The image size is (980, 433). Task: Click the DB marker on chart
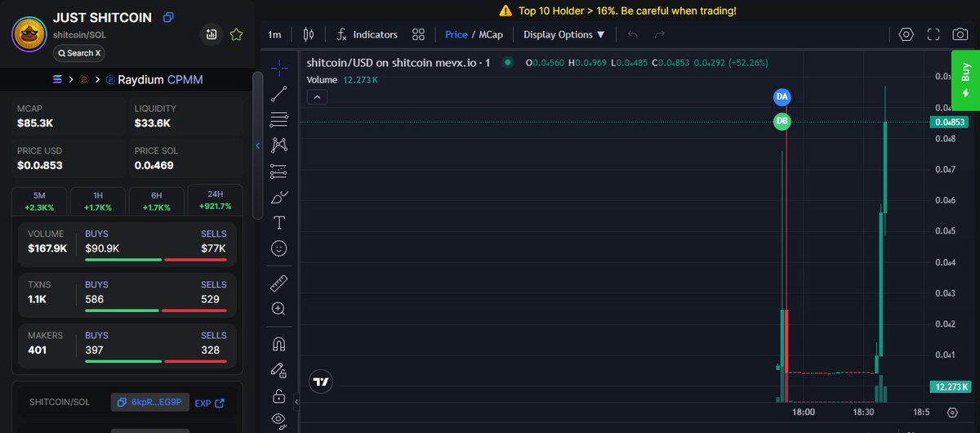click(782, 121)
